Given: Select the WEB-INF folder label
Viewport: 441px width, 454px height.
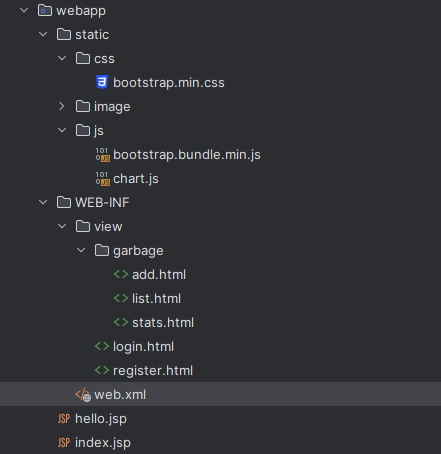Looking at the screenshot, I should 102,203.
